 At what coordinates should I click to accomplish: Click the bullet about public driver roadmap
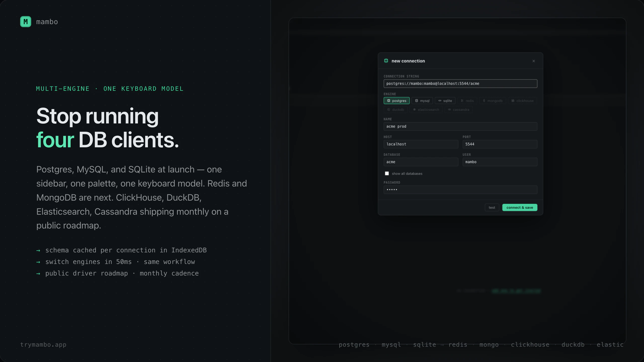tap(117, 273)
